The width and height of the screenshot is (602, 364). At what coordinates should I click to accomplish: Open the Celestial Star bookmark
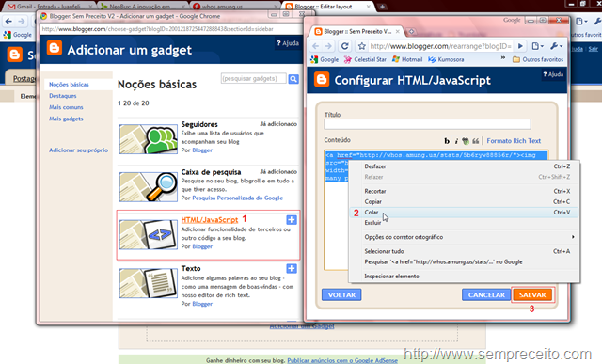(365, 59)
